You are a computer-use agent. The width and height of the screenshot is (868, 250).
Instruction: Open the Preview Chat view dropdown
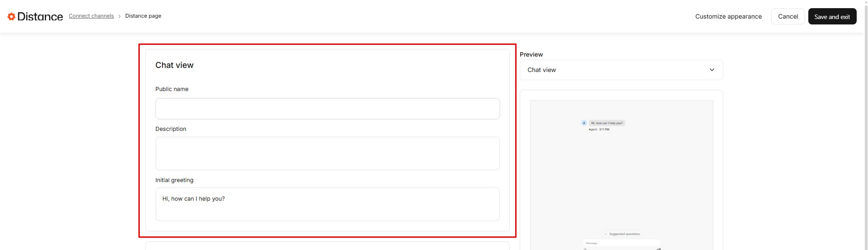(x=621, y=70)
